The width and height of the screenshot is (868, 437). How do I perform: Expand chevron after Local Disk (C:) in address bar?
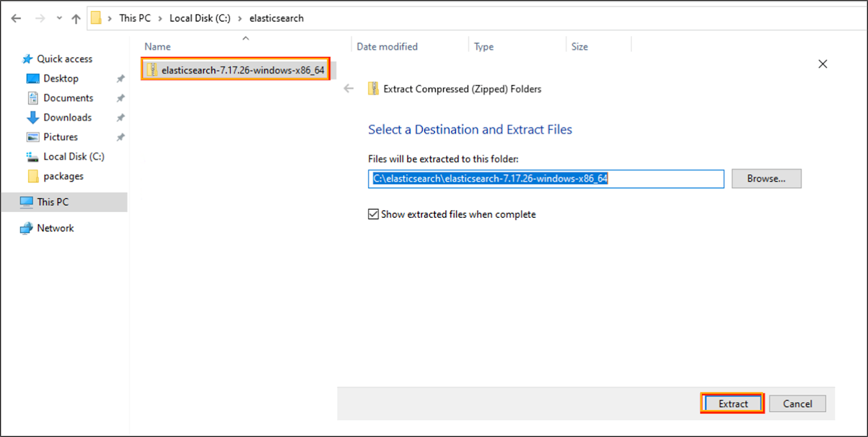point(240,18)
